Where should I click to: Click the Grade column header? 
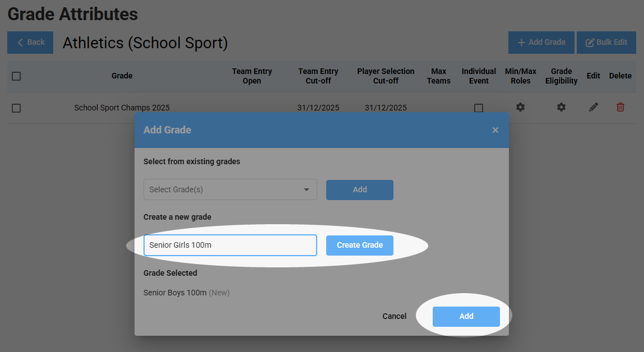(122, 76)
